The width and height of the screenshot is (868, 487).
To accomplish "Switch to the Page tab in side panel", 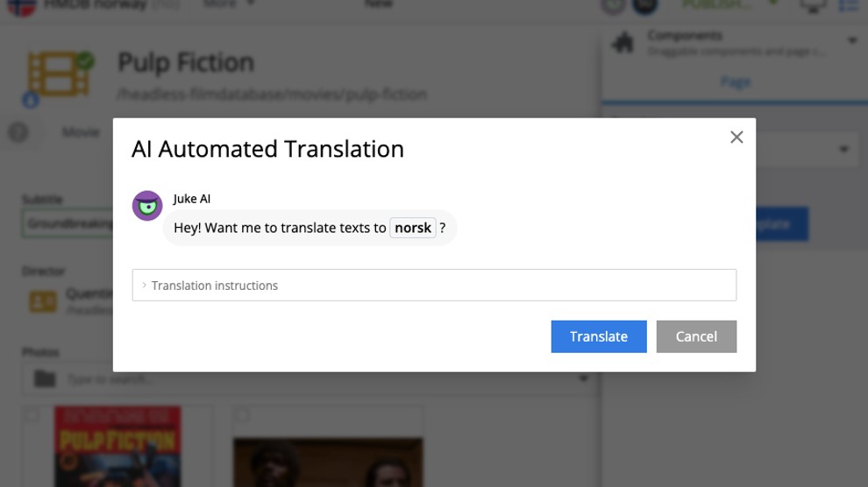I will point(735,82).
